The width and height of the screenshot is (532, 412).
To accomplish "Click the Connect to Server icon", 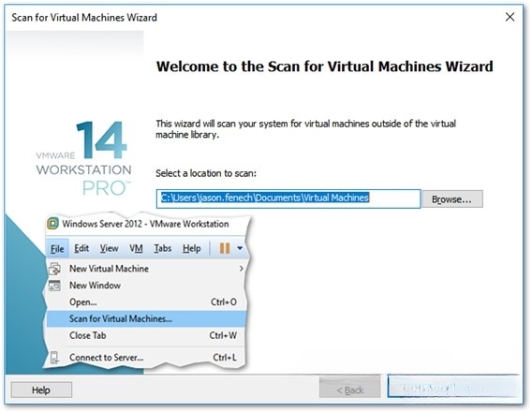I will pos(54,358).
